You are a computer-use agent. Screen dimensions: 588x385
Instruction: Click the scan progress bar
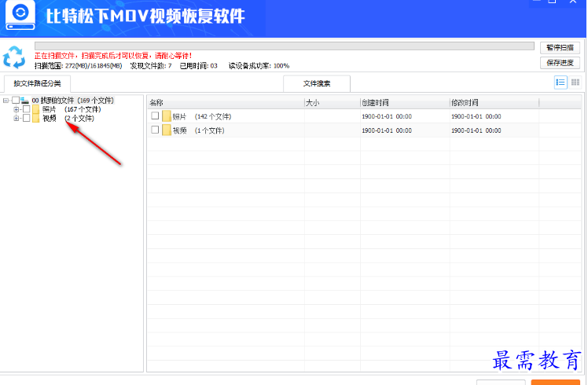coord(283,47)
